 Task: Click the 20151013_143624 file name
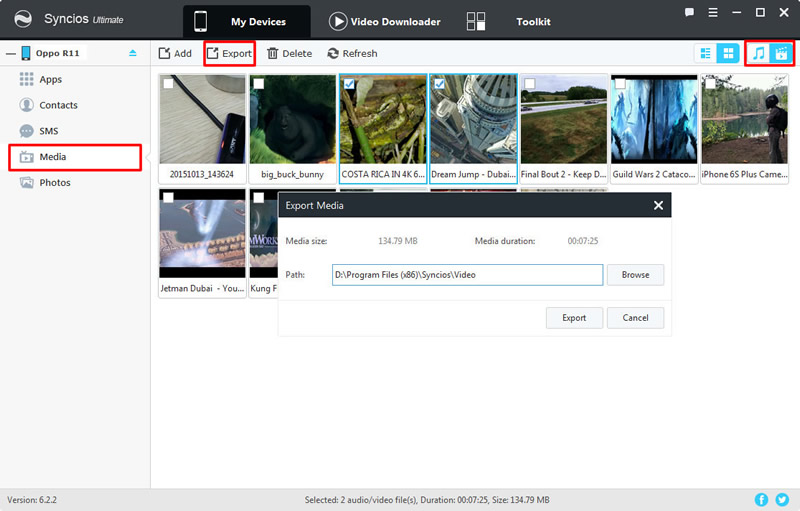click(x=202, y=174)
